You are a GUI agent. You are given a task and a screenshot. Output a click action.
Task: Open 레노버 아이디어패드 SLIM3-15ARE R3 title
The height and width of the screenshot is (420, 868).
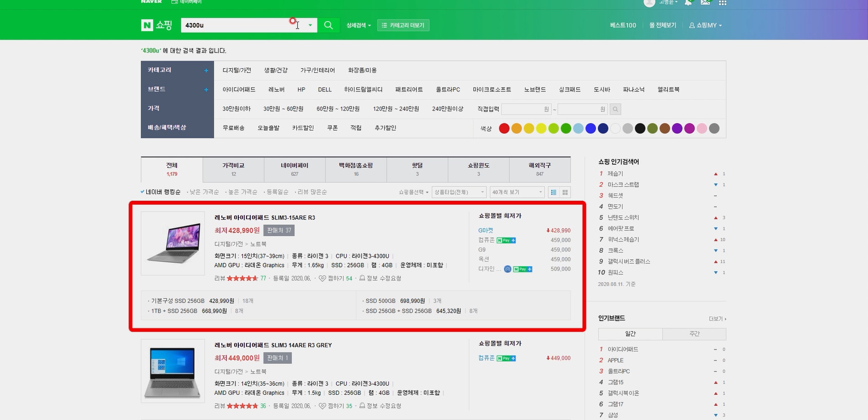tap(265, 218)
